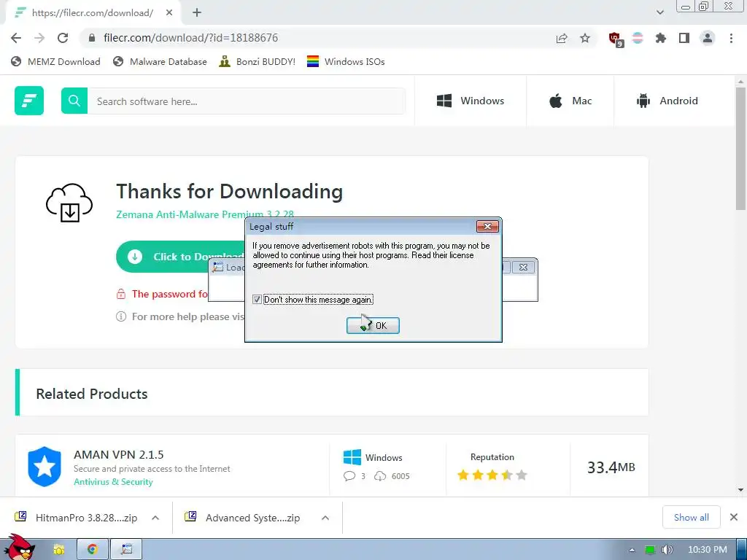
Task: Click the green tray monitor icon
Action: click(650, 550)
